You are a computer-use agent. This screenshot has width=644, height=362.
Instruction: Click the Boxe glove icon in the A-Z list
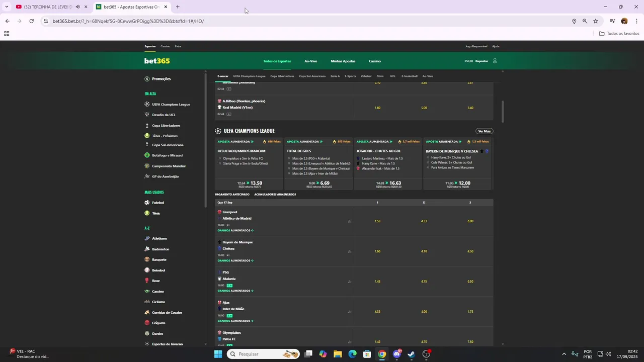coord(147,281)
